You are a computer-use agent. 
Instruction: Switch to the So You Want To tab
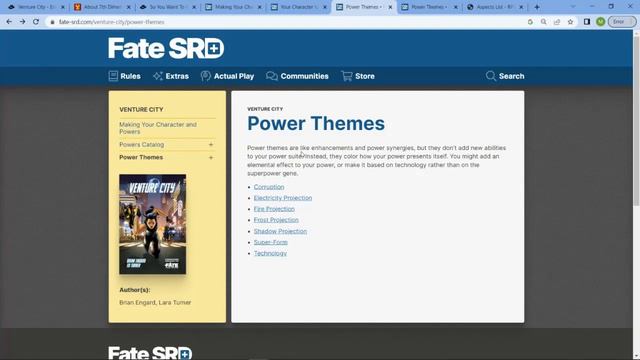166,7
